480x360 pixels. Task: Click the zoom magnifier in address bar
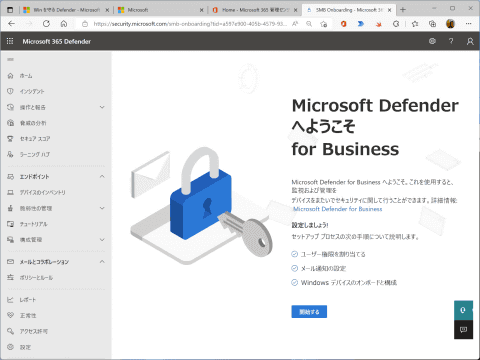point(309,24)
